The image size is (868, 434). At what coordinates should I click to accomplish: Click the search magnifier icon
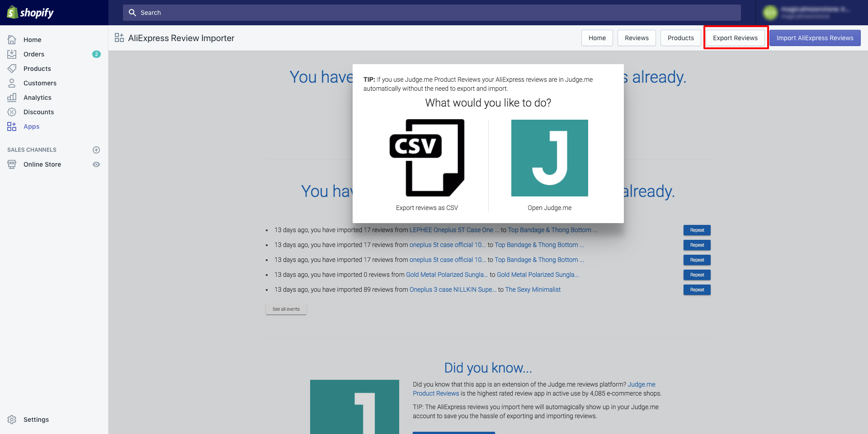tap(132, 13)
